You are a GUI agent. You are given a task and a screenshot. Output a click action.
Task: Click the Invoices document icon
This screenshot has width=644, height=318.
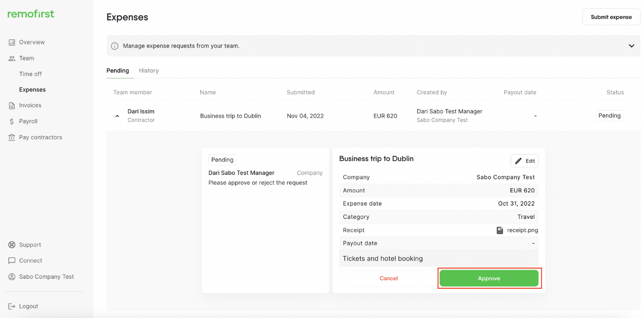click(12, 106)
